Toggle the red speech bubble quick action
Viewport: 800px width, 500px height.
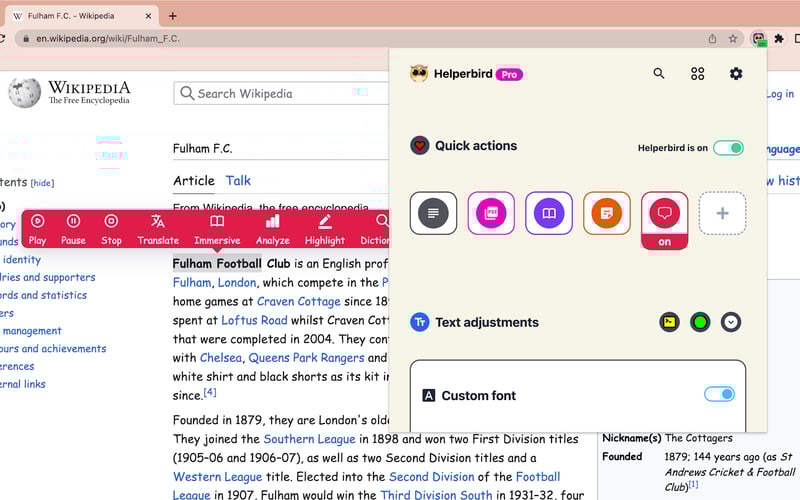point(664,220)
